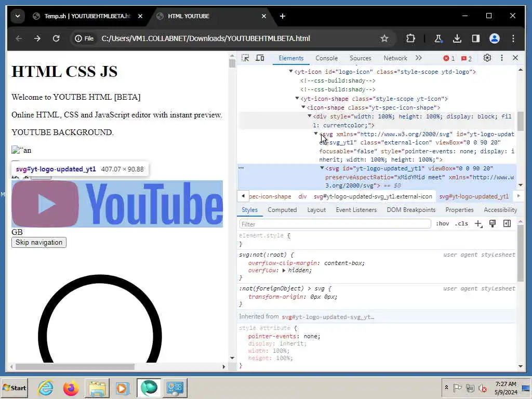Open the Computed styles tab

282,210
